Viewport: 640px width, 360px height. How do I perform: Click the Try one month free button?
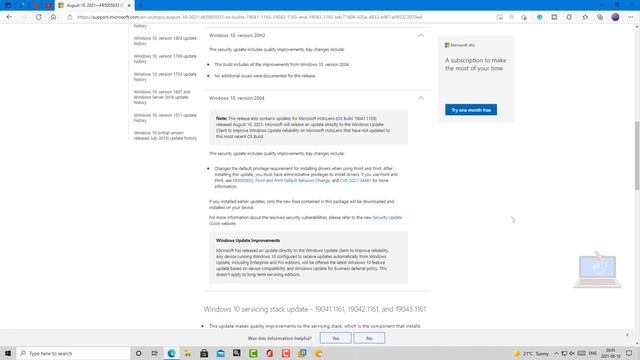click(471, 110)
